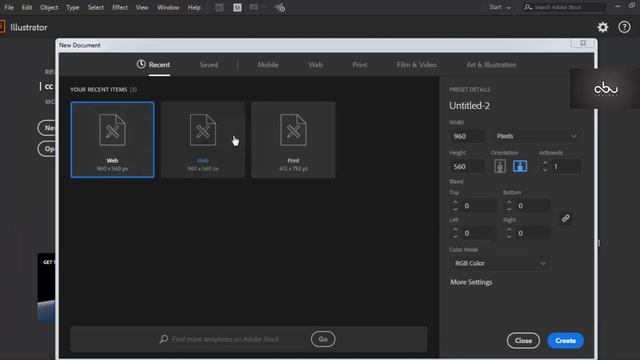
Task: Open the settings gear icon
Action: pos(602,27)
